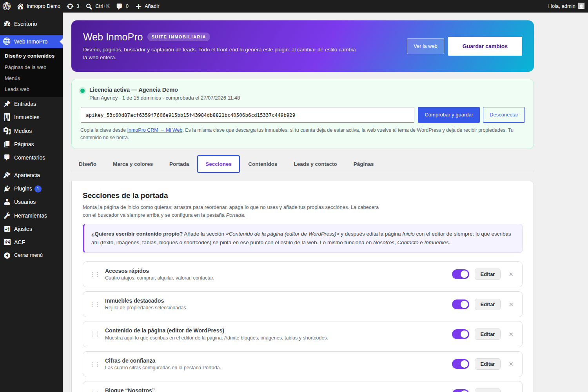This screenshot has height=392, width=588.
Task: Disable the Cifras de confianza switch
Action: coord(461,364)
